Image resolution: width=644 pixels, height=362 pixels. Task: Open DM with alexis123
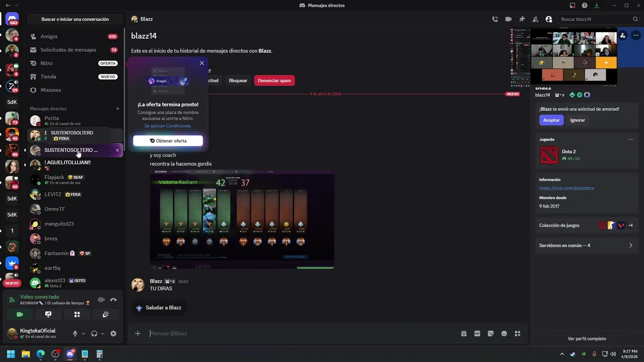73,283
